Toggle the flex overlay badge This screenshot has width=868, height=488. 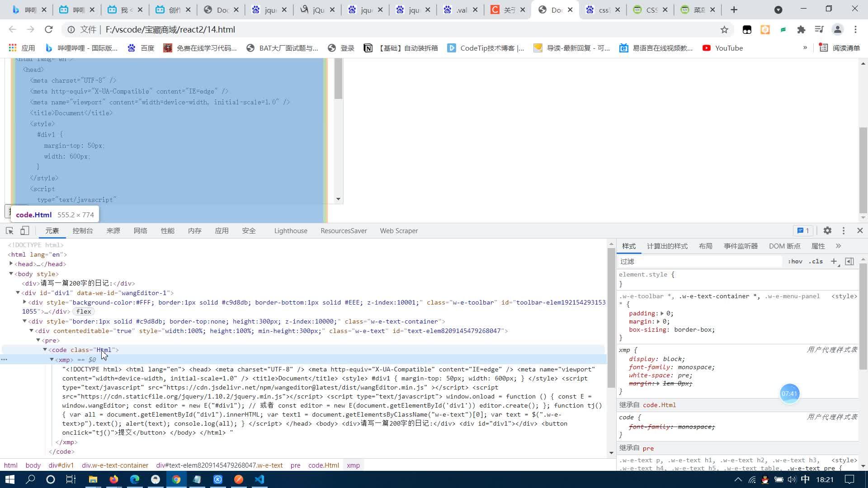[x=83, y=311]
